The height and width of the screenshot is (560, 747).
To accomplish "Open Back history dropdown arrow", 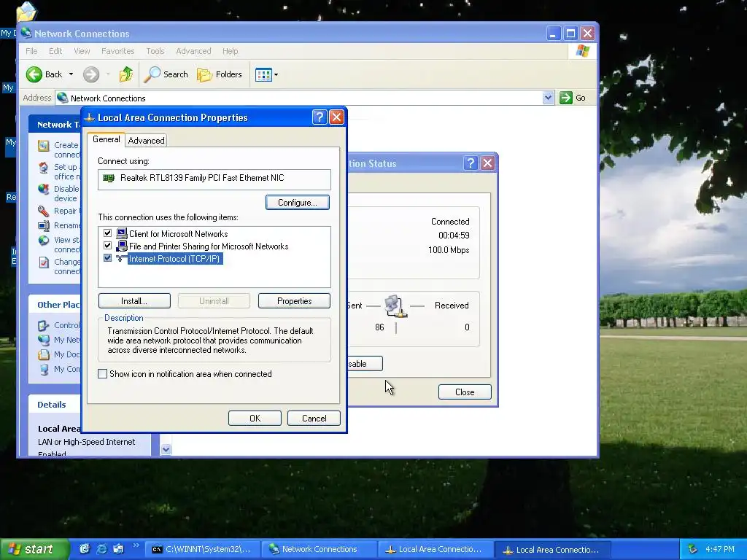I will [x=71, y=74].
